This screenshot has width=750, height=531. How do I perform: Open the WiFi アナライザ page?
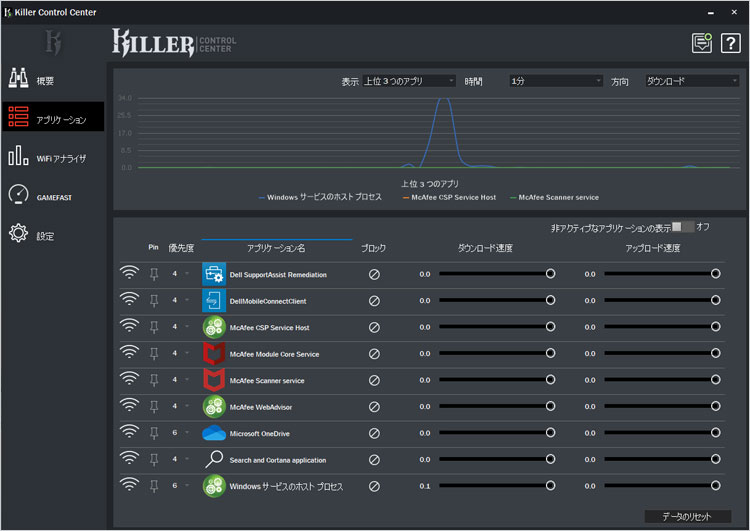pos(53,156)
